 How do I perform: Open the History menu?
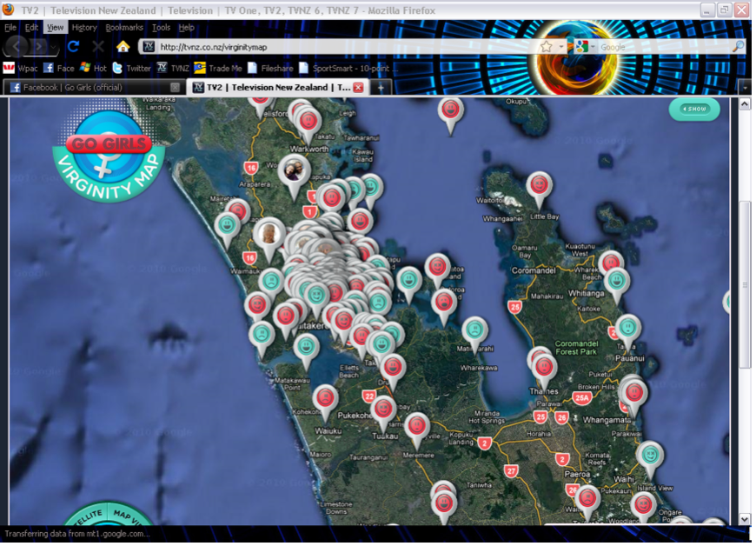tap(84, 28)
